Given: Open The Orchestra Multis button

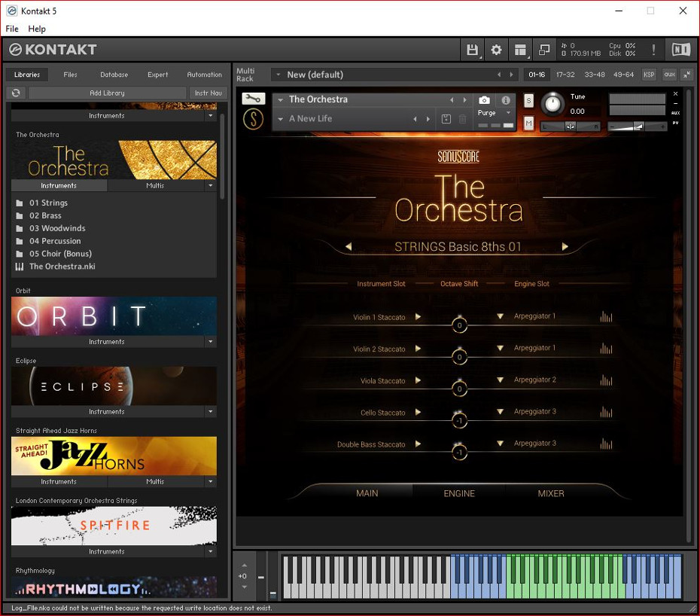Looking at the screenshot, I should click(155, 185).
